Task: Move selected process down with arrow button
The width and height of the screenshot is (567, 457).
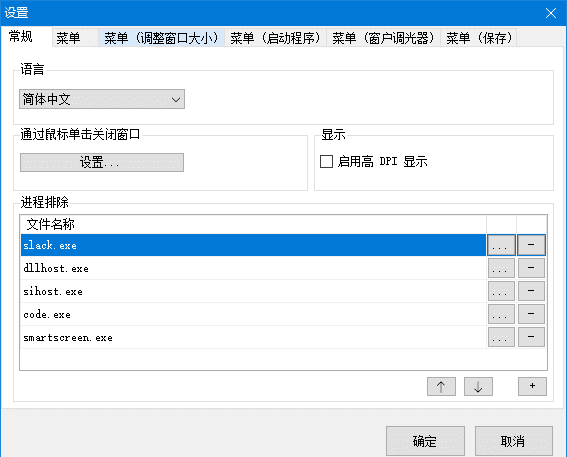Action: 478,386
